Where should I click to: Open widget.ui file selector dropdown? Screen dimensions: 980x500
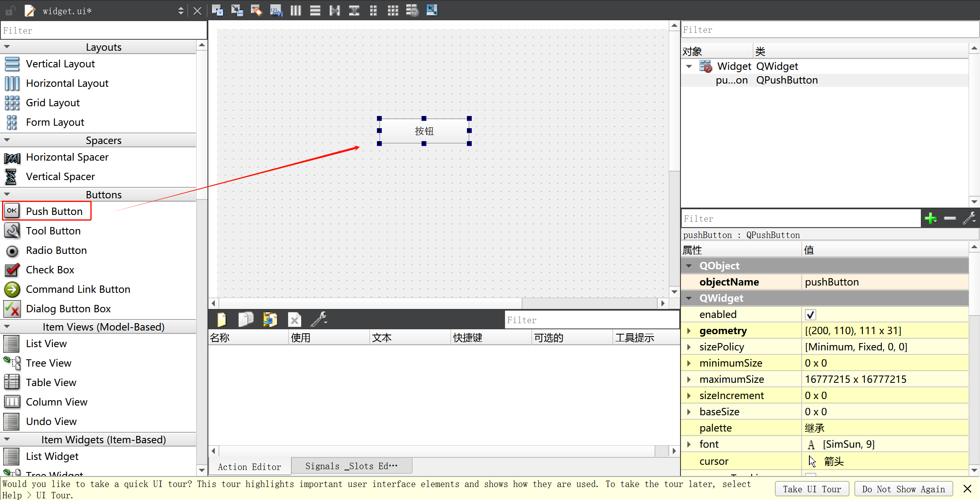click(181, 11)
